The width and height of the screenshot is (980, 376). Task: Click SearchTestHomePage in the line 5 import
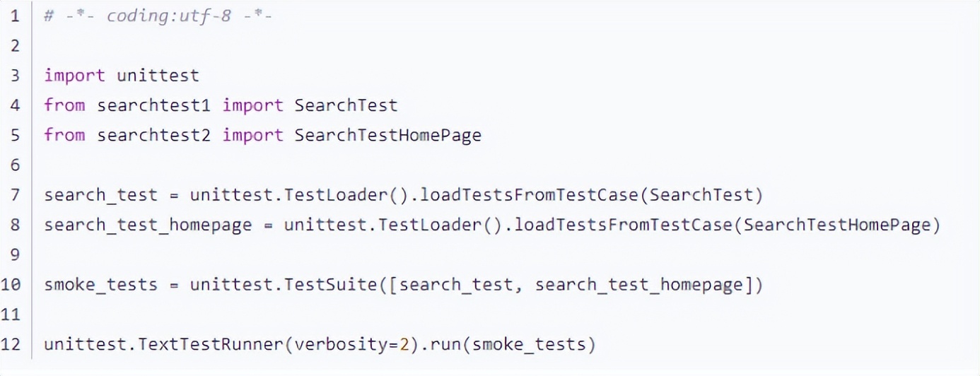click(387, 135)
